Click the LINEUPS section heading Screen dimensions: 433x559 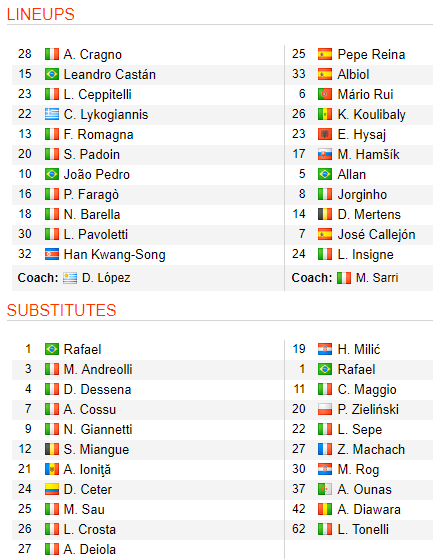point(41,15)
